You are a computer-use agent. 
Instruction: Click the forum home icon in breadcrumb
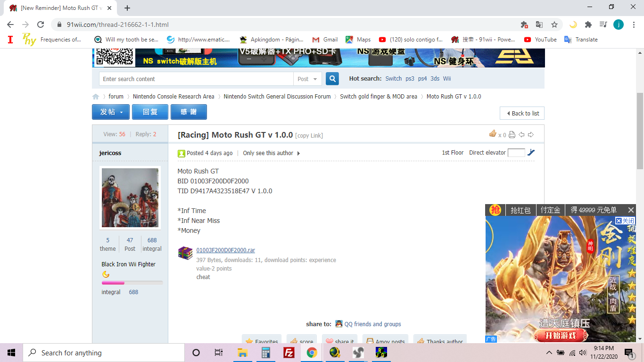96,97
